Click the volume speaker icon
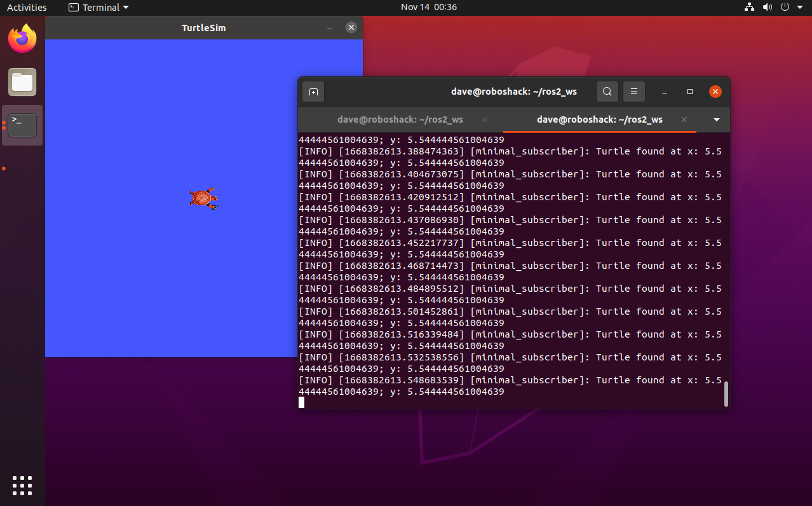Image resolution: width=812 pixels, height=506 pixels. pos(767,8)
